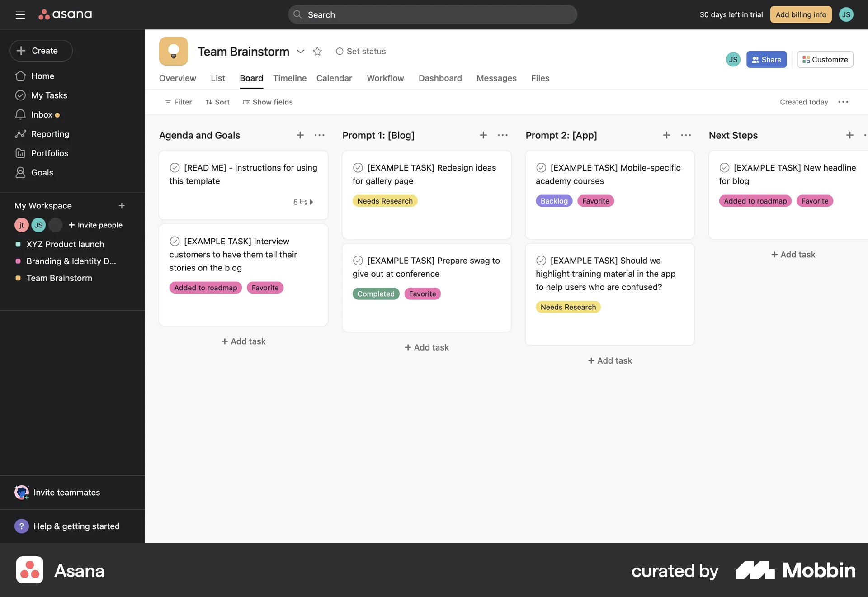Switch to the Timeline tab
This screenshot has width=868, height=597.
point(290,78)
